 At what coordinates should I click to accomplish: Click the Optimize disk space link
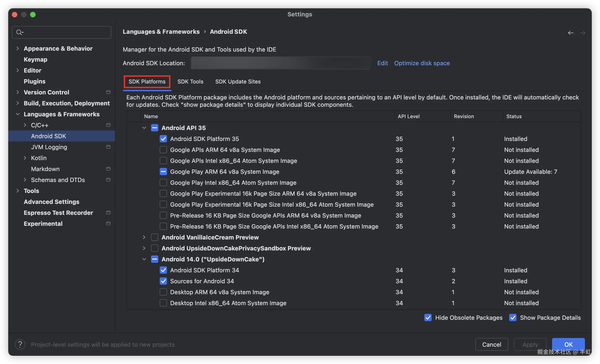[x=422, y=63]
